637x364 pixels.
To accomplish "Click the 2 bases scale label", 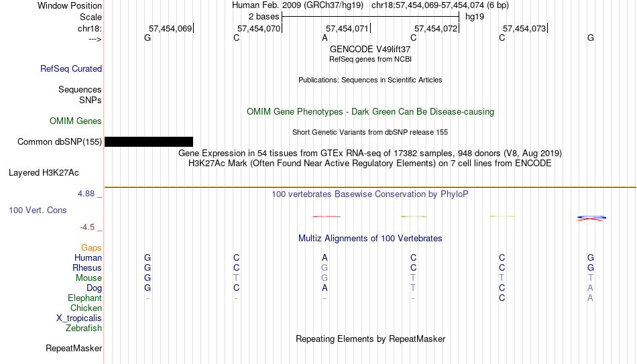I will (264, 17).
